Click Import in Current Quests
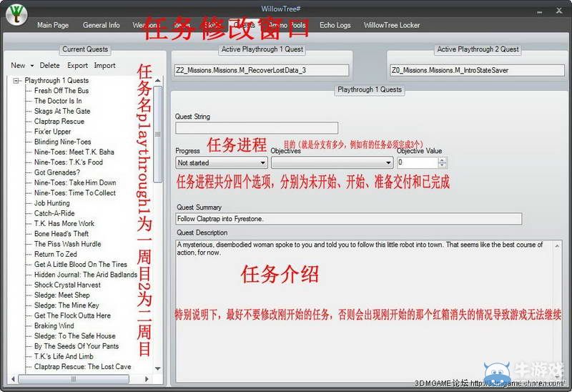 click(104, 65)
